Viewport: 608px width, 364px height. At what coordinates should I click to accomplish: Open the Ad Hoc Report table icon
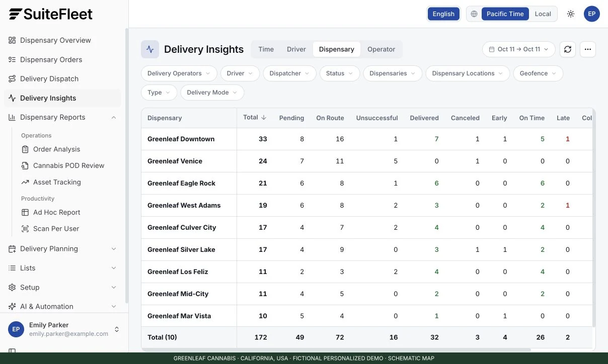point(25,212)
